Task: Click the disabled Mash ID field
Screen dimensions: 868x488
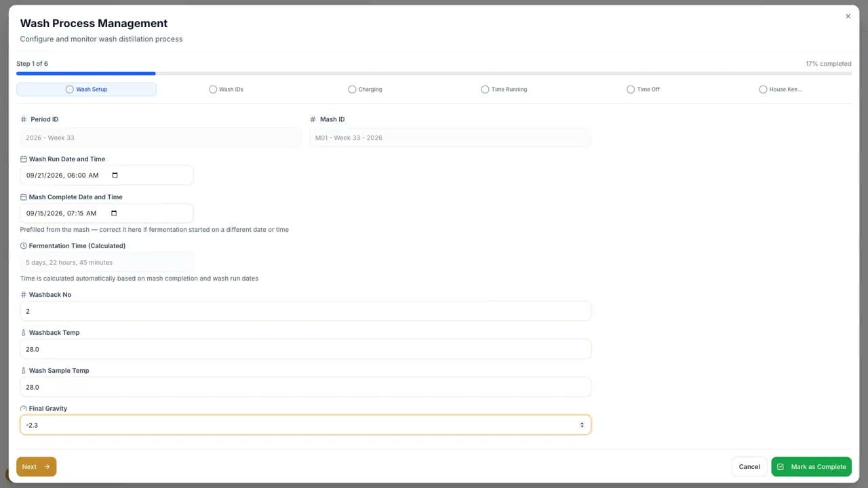Action: coord(450,138)
